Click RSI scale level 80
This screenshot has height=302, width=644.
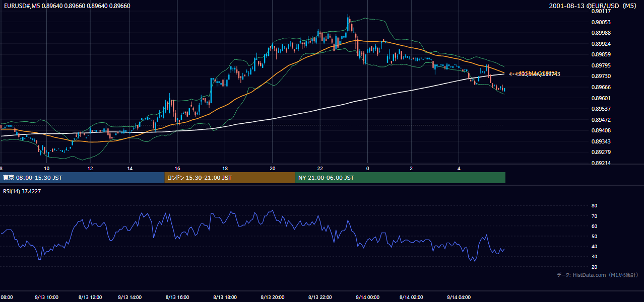(594, 206)
